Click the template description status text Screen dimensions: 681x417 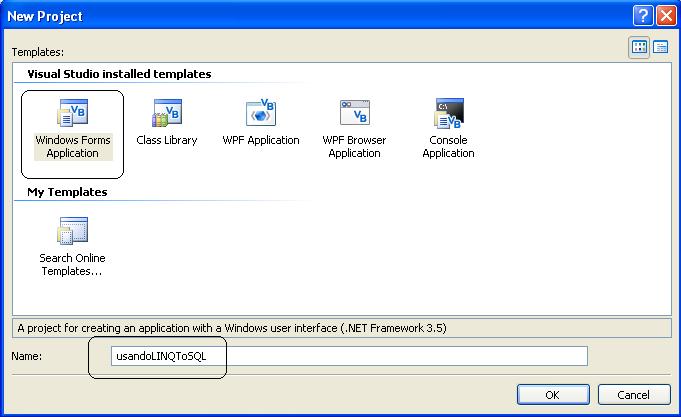[232, 328]
